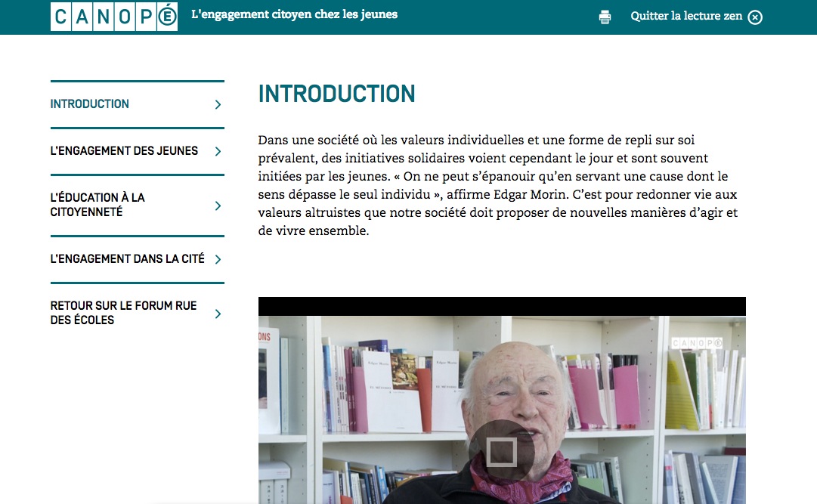Click chevron next to L'éducation à la citoyenneté
Screen dimensions: 817x504
pos(218,206)
